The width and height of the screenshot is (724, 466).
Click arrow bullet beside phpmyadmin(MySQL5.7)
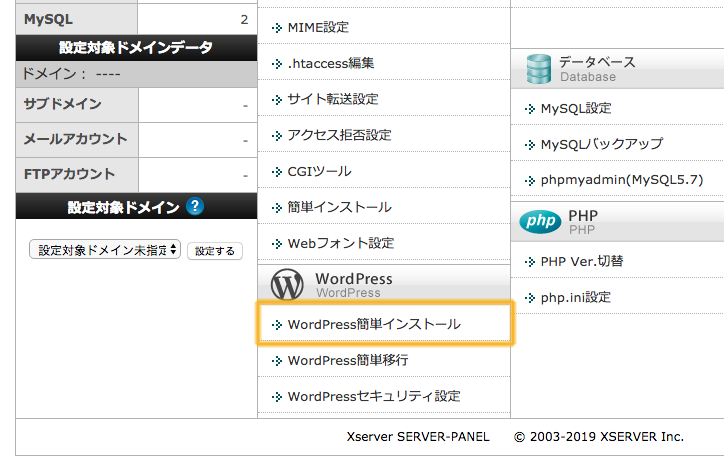pyautogui.click(x=530, y=181)
